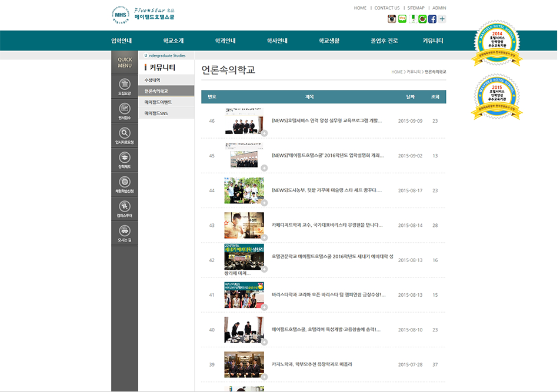Go to the SITEMAP link
This screenshot has width=560, height=392.
tap(415, 8)
